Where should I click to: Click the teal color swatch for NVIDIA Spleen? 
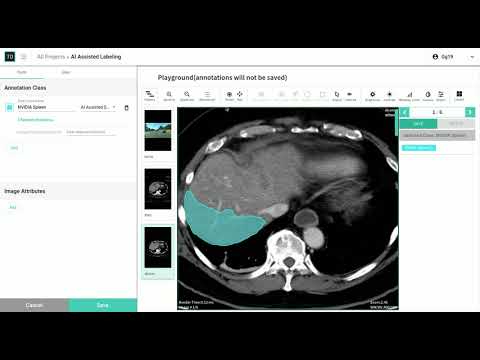coord(10,107)
